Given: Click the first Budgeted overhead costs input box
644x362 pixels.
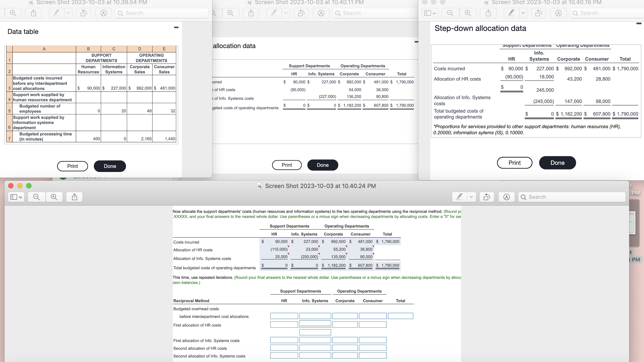Looking at the screenshot, I should coord(284,316).
